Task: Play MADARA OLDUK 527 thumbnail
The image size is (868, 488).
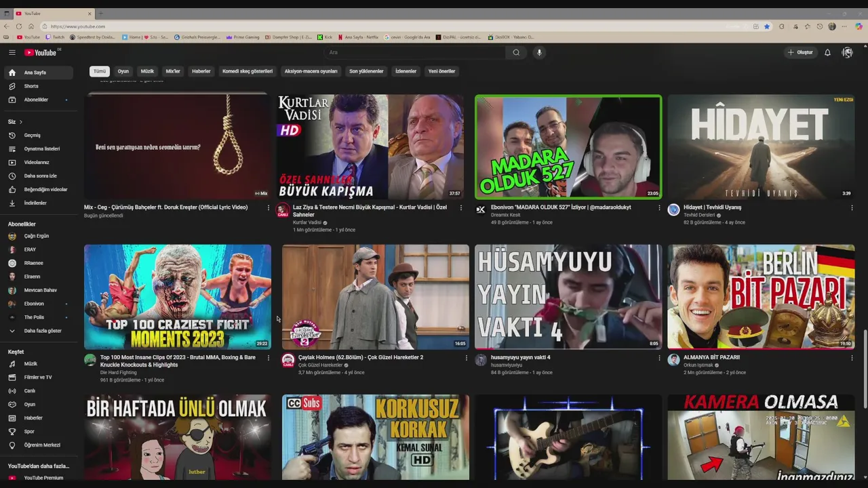Action: coord(568,146)
